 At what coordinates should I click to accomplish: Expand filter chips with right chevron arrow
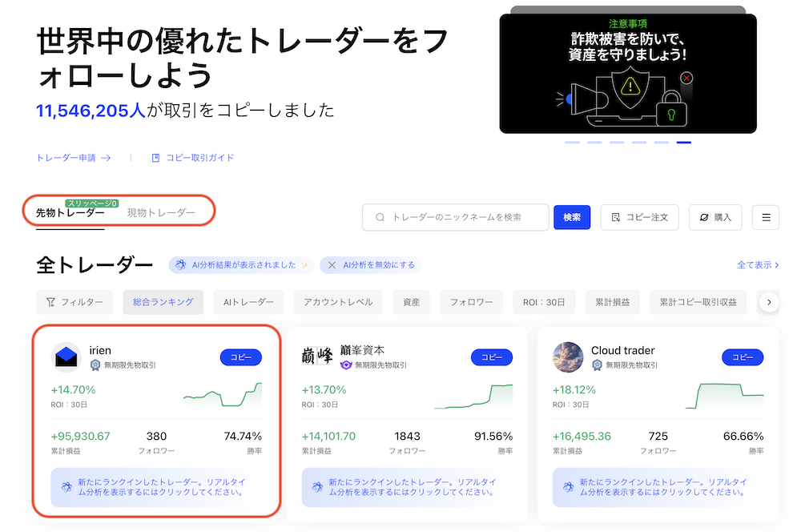[769, 302]
